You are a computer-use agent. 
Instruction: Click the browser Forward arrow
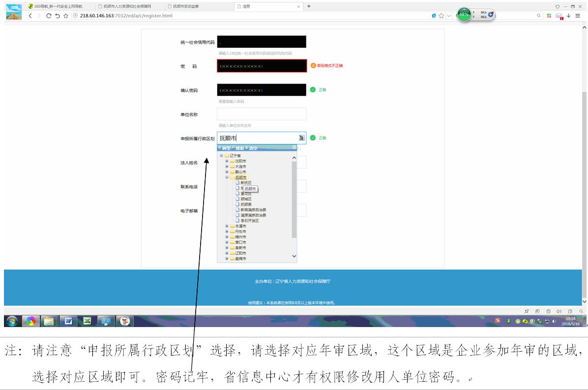click(x=39, y=16)
